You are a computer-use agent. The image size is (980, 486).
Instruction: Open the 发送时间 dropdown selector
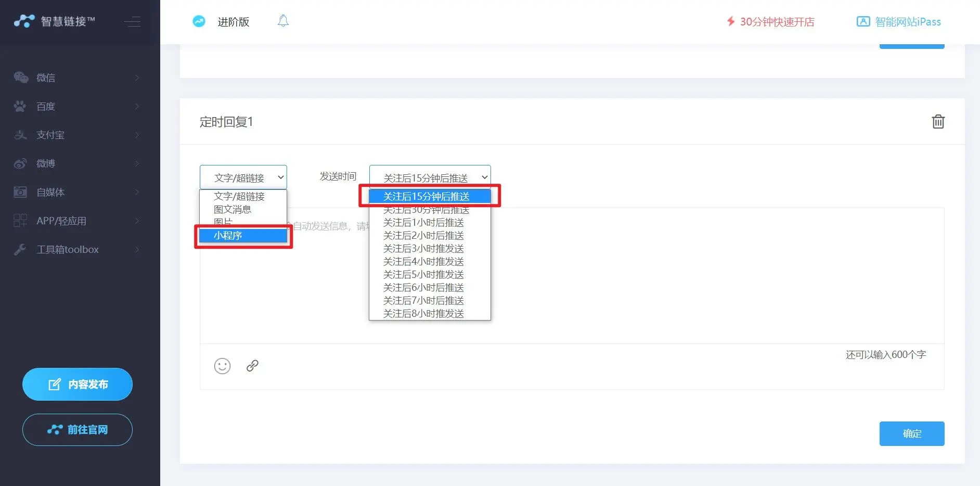[x=430, y=177]
